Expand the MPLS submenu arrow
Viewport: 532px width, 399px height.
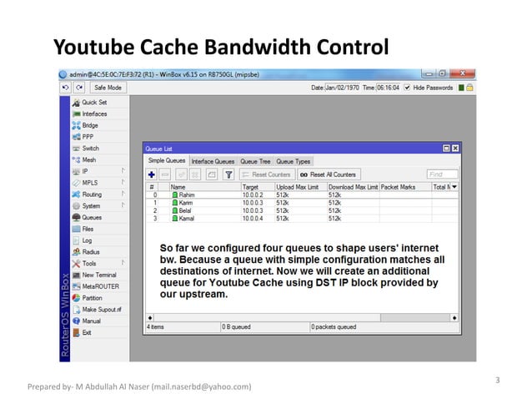point(123,182)
